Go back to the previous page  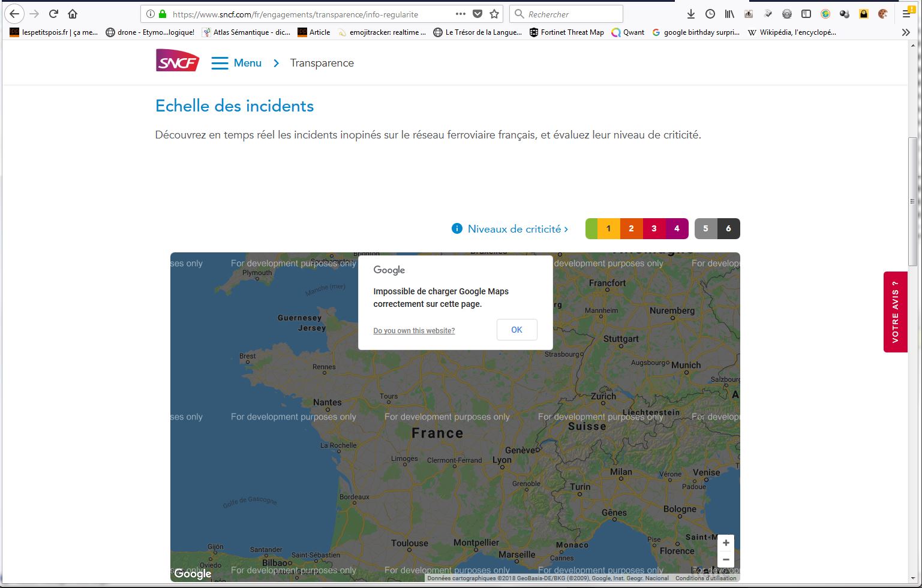point(14,14)
